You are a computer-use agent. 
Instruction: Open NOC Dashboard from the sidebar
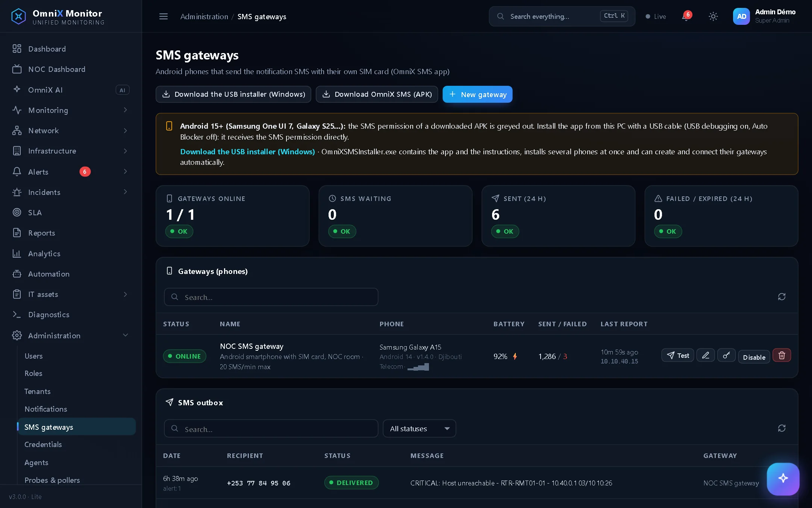coord(71,69)
